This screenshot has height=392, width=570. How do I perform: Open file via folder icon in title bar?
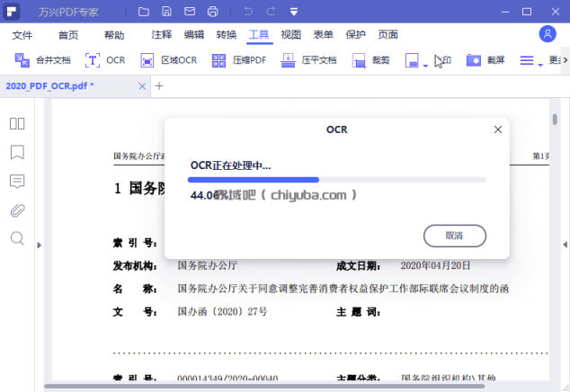(144, 12)
